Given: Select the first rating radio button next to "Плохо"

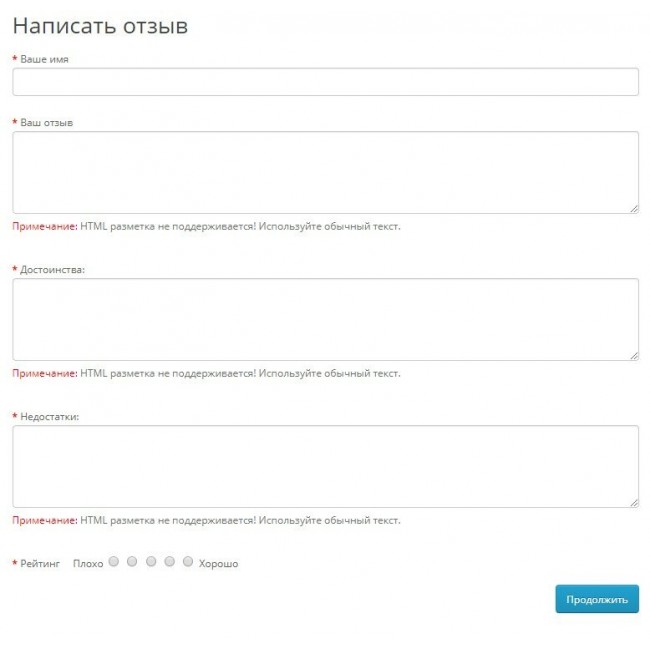Looking at the screenshot, I should pos(113,562).
